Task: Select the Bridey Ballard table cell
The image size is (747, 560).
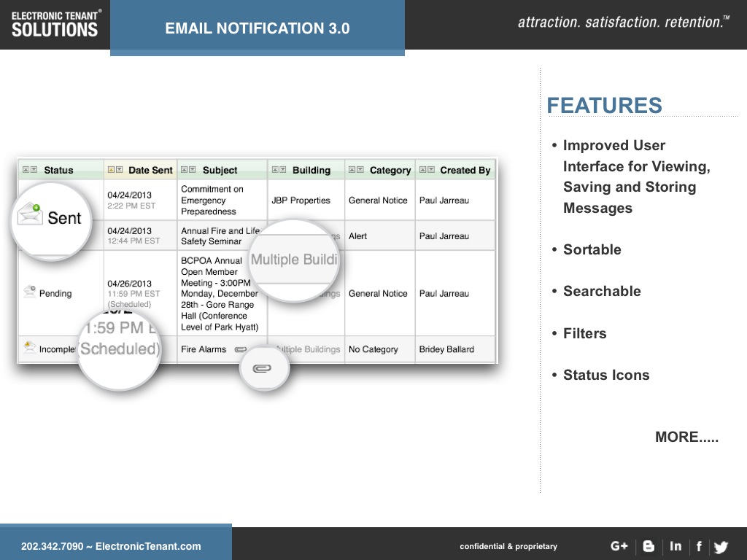Action: point(446,349)
